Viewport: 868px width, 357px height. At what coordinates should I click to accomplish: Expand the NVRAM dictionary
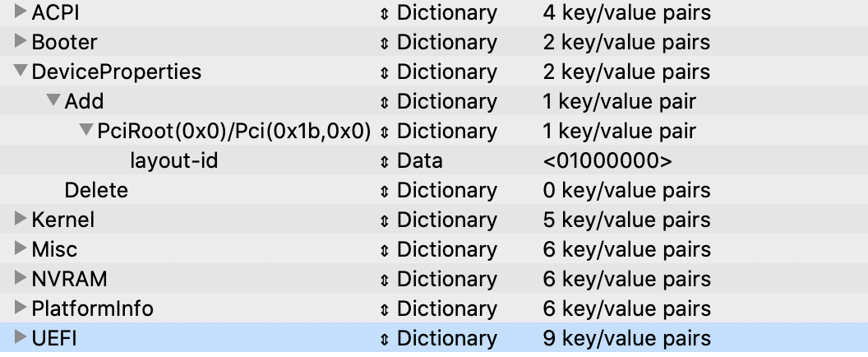coord(21,278)
